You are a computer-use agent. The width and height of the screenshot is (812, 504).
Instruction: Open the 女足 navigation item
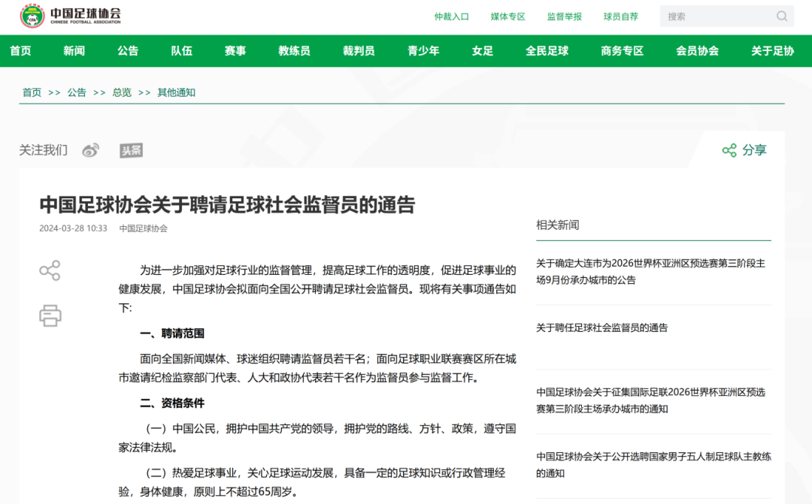pyautogui.click(x=482, y=51)
